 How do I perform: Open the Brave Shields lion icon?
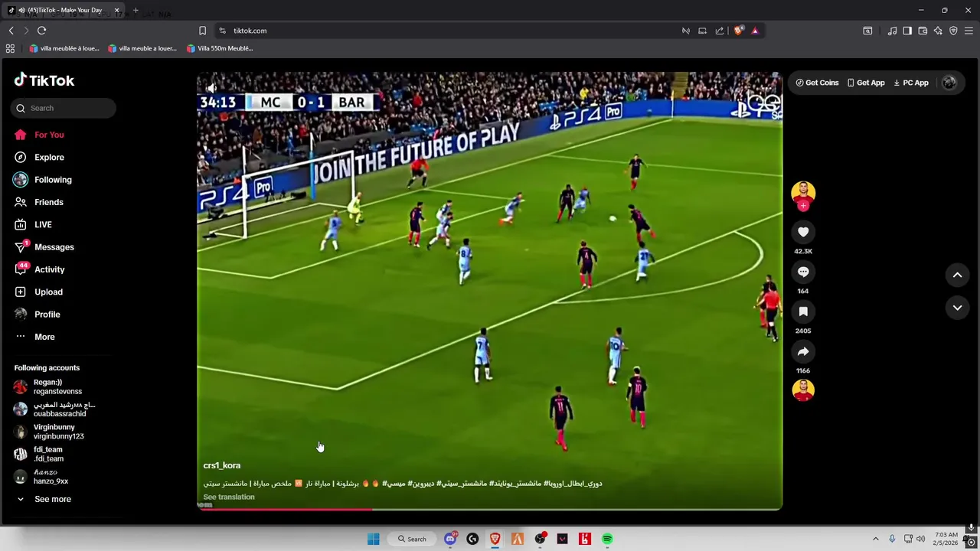pyautogui.click(x=738, y=31)
